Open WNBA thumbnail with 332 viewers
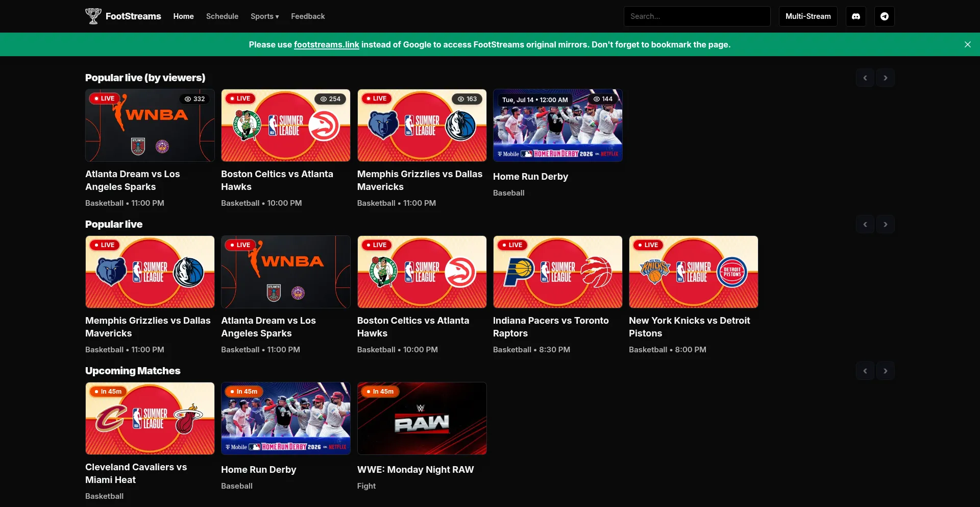This screenshot has height=507, width=980. [150, 126]
